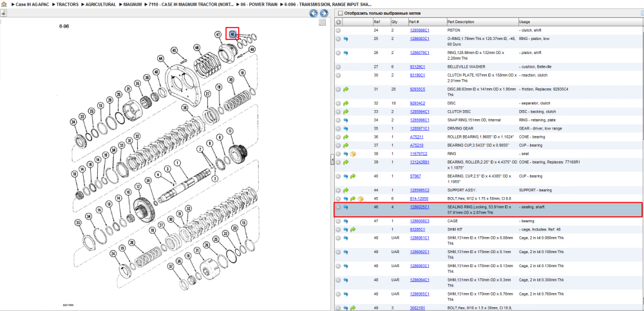Click green arrow icon for ref 32 DISC
Image resolution: width=644 pixels, height=311 pixels.
tap(345, 104)
